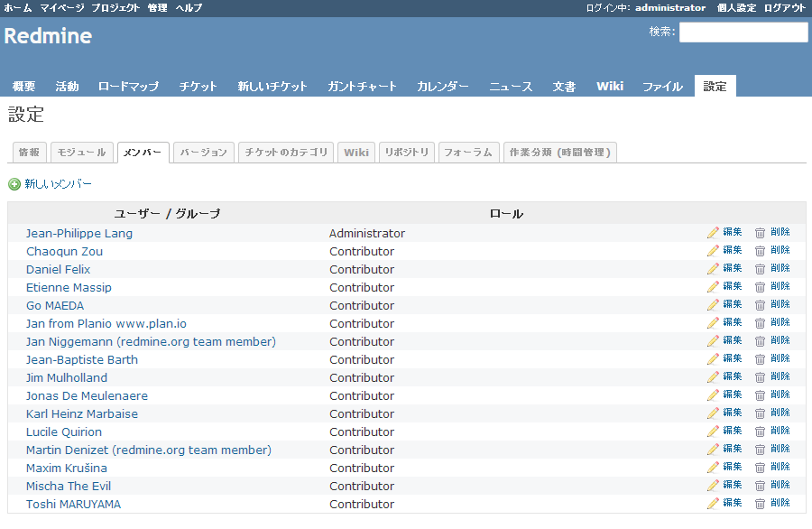Open the モジュール settings tab

(82, 153)
